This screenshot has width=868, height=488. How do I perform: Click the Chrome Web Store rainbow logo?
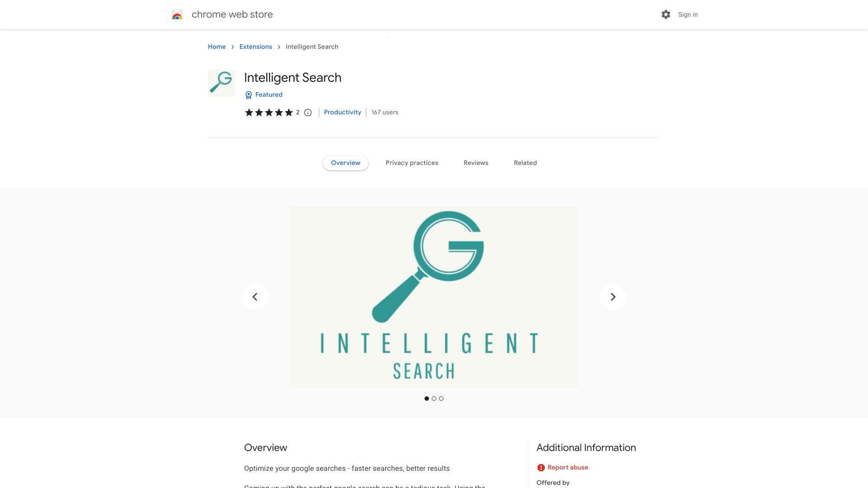177,14
